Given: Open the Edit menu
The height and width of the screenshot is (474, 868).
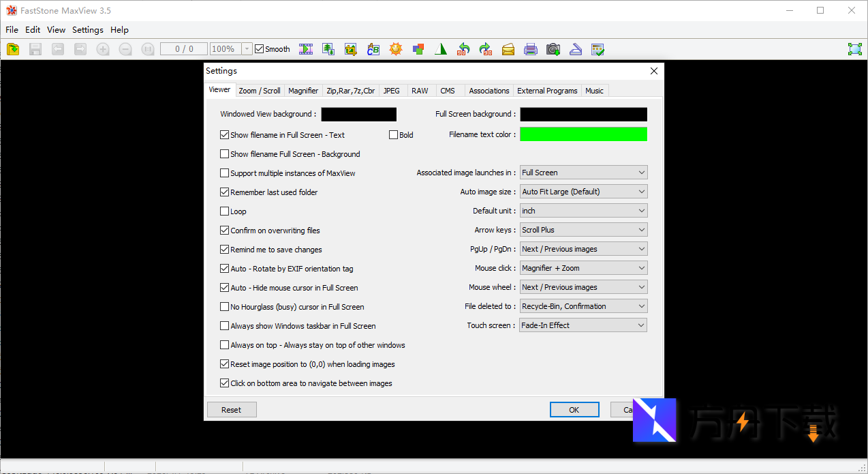Looking at the screenshot, I should [33, 30].
